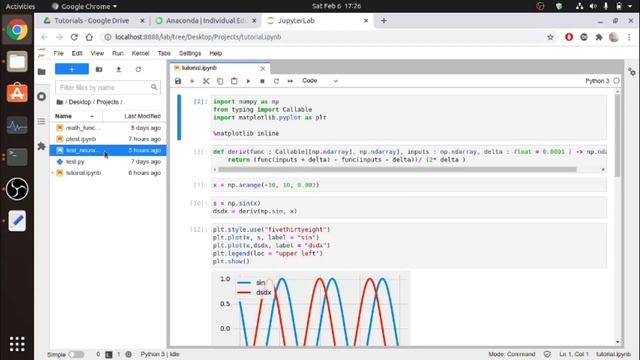Open the cell type Code dropdown
640x360 pixels.
click(x=320, y=81)
